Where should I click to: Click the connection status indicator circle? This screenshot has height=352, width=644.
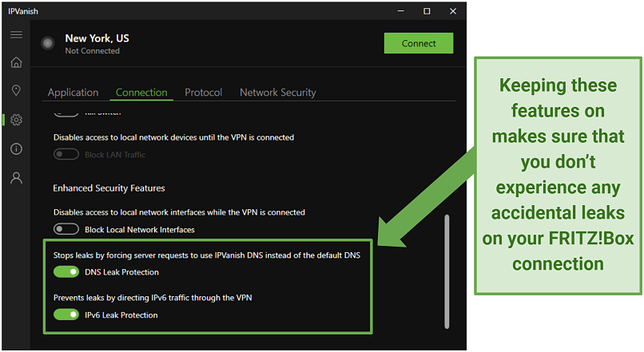(48, 43)
